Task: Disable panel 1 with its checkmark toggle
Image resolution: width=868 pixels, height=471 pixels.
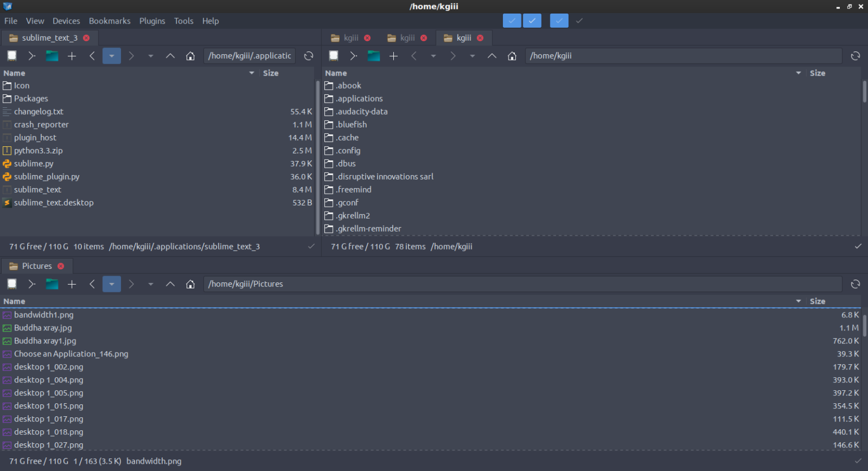Action: coord(511,20)
